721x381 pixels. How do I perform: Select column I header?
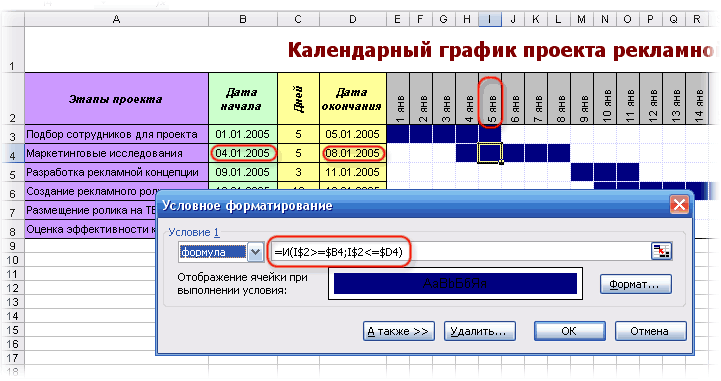coord(490,19)
